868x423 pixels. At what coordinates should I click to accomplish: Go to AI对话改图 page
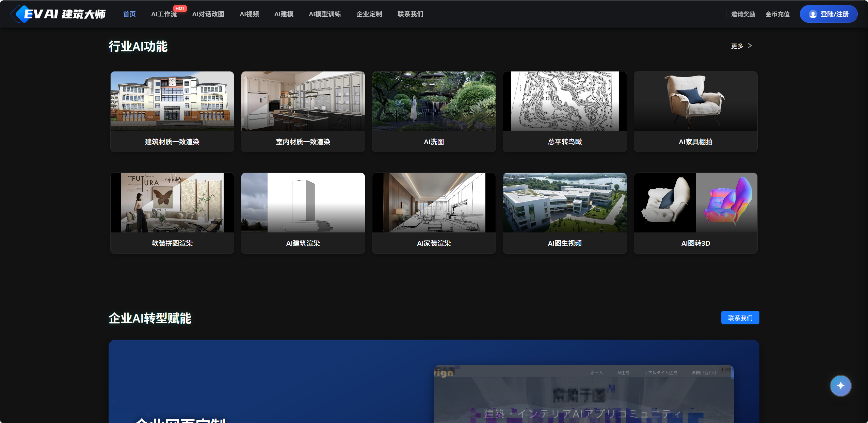[208, 14]
